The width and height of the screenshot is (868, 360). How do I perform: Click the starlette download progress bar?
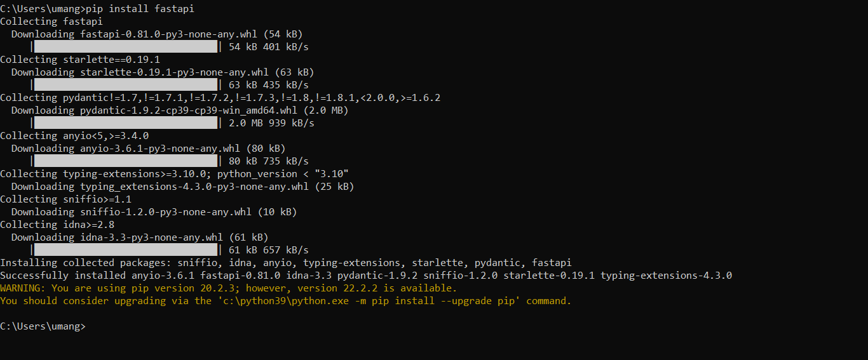[x=125, y=85]
